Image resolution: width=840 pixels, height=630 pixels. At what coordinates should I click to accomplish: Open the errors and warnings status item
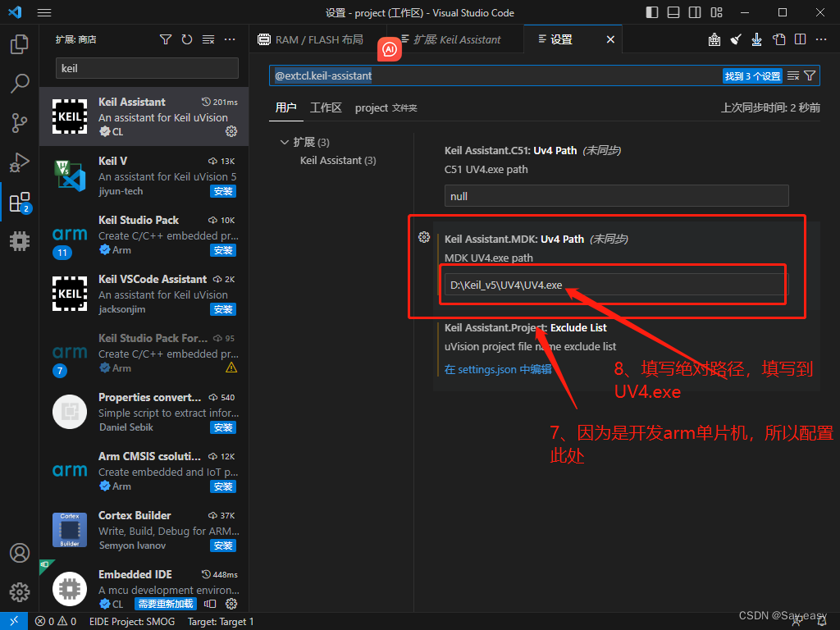click(56, 622)
